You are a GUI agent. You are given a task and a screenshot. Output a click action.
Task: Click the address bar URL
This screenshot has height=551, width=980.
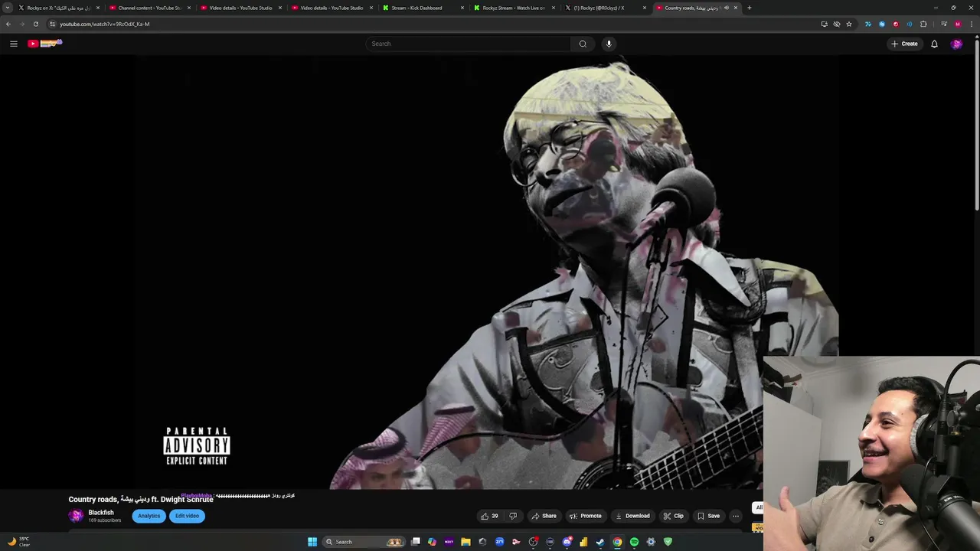105,24
